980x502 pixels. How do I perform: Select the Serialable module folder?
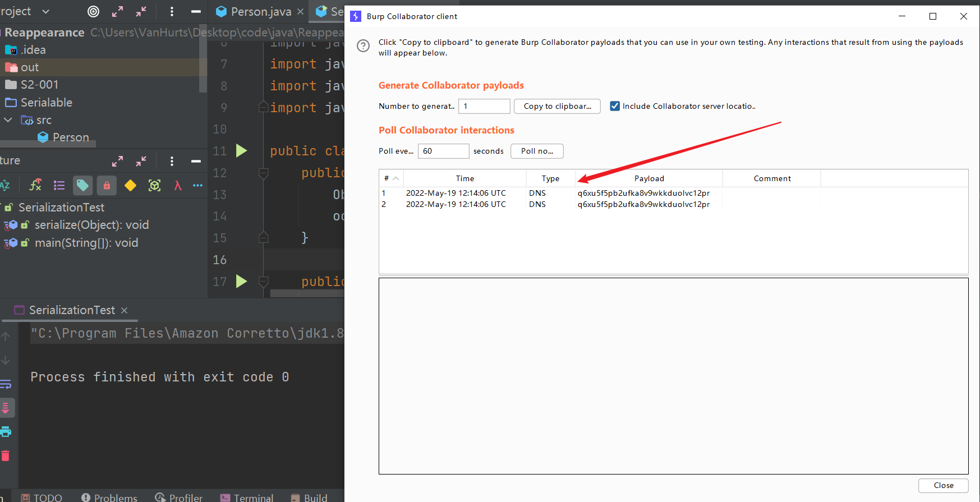tap(39, 103)
